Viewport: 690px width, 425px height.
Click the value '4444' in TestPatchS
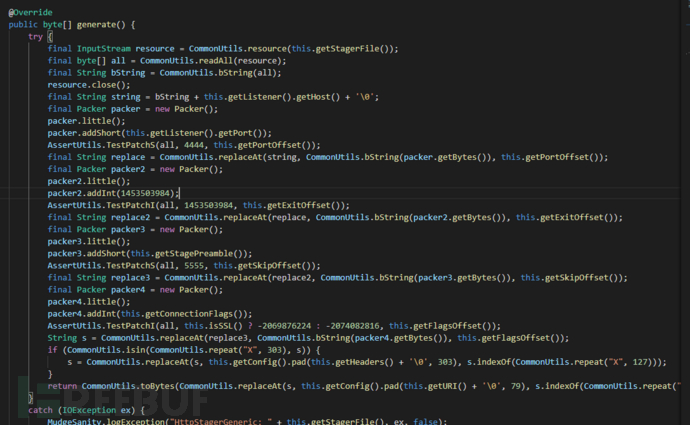click(194, 145)
